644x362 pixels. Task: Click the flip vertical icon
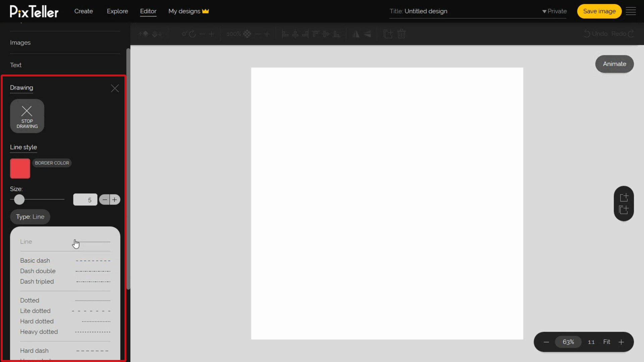click(x=368, y=34)
